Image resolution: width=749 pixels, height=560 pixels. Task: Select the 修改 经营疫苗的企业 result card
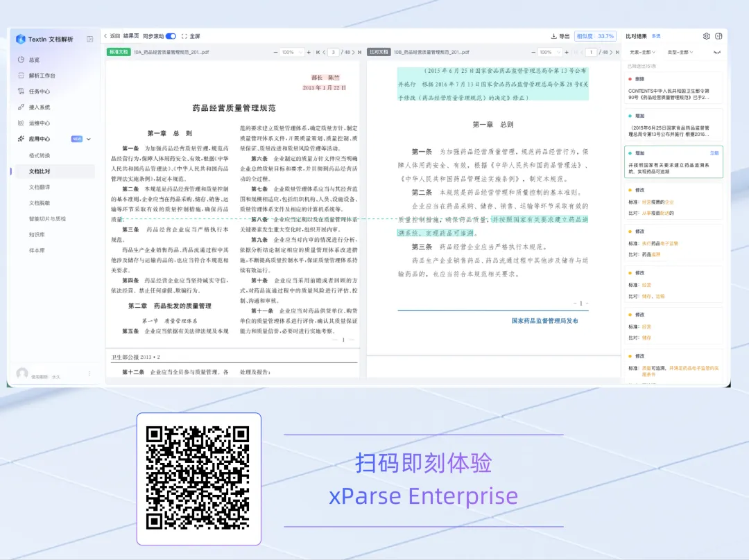(x=673, y=202)
